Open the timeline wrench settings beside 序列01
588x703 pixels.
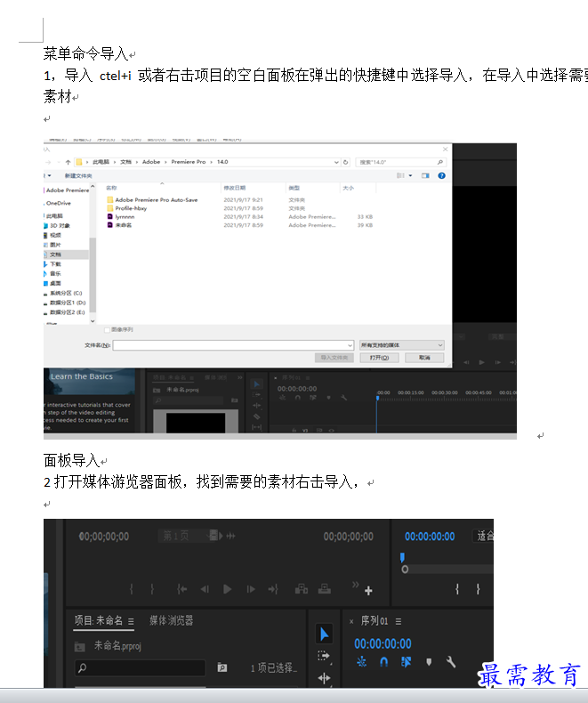[451, 662]
